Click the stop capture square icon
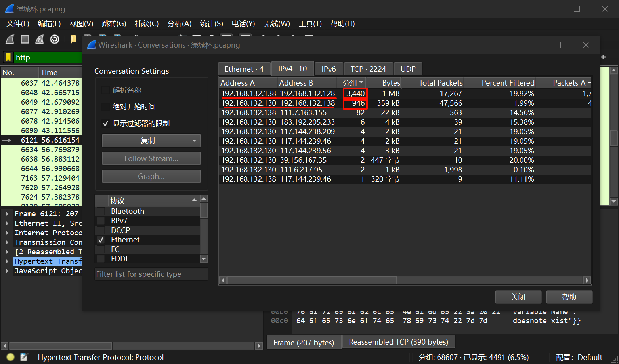The height and width of the screenshot is (364, 619). click(25, 39)
